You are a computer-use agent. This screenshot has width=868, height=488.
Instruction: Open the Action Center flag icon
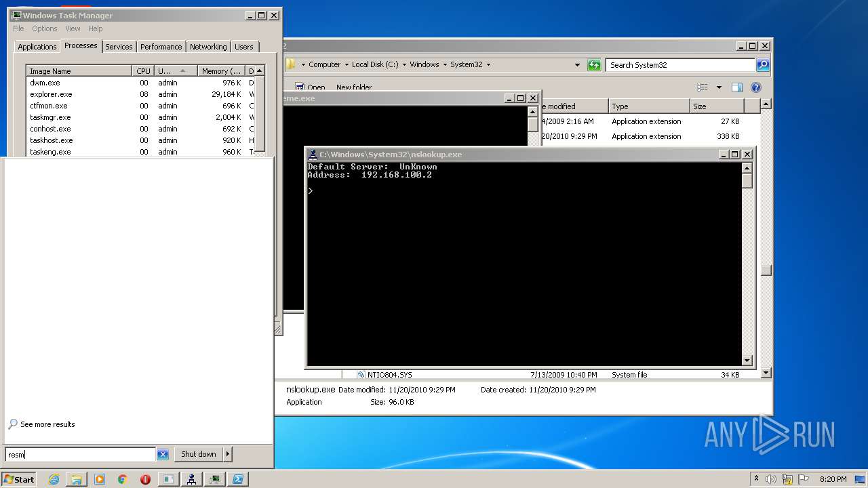[804, 479]
